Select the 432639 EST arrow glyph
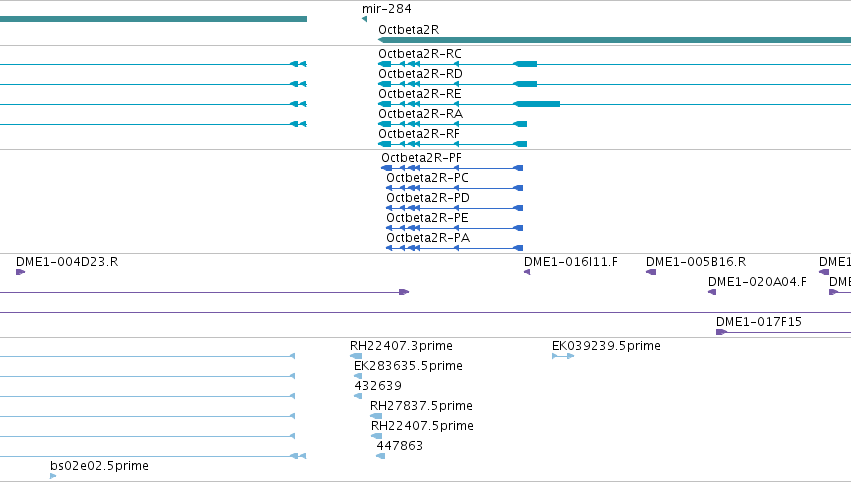This screenshot has width=851, height=482. (358, 396)
